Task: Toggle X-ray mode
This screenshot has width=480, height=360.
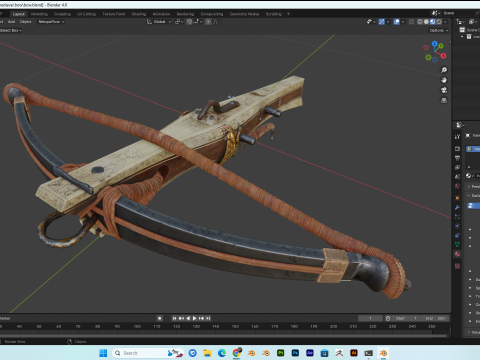Action: [412, 22]
